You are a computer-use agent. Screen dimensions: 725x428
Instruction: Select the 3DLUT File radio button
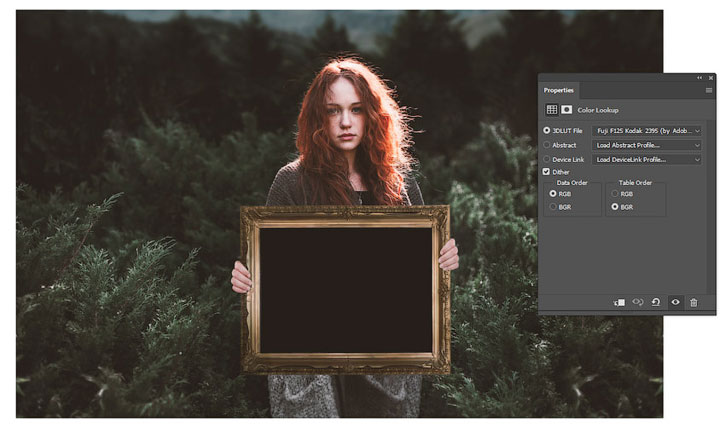pos(547,131)
